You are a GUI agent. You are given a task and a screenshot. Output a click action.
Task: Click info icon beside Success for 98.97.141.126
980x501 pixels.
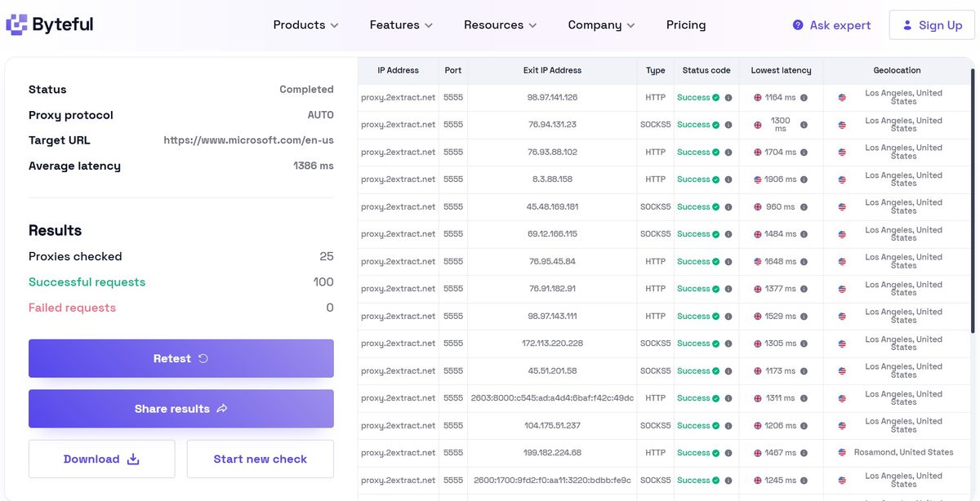pos(728,98)
